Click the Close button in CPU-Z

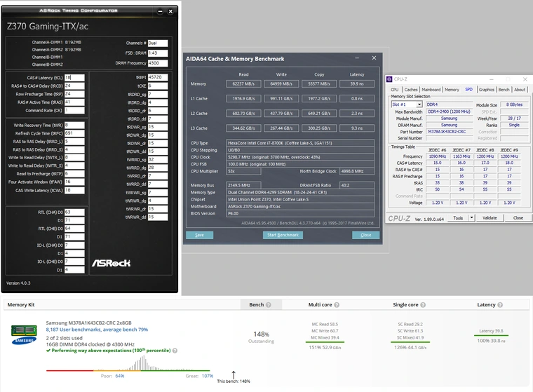coord(518,218)
